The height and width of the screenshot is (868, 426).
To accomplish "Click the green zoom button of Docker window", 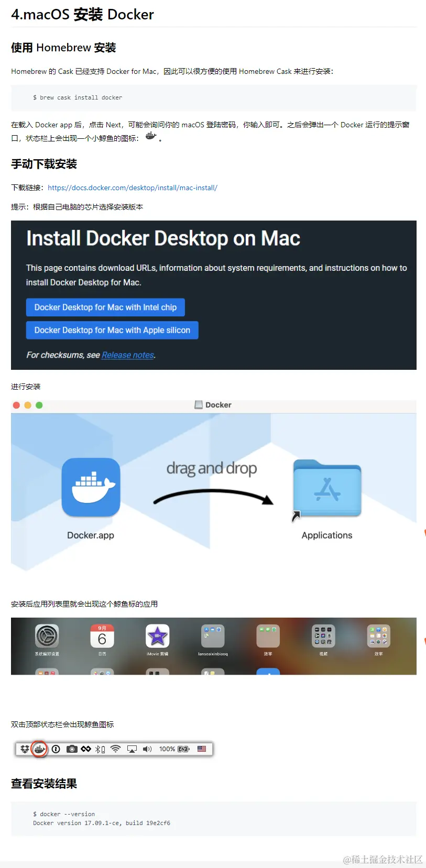I will coord(39,405).
